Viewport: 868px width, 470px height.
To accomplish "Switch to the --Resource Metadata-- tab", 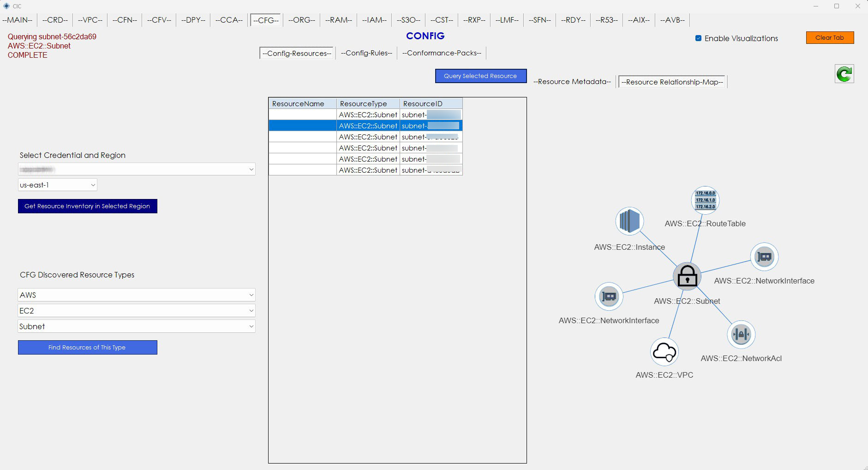I will coord(572,82).
